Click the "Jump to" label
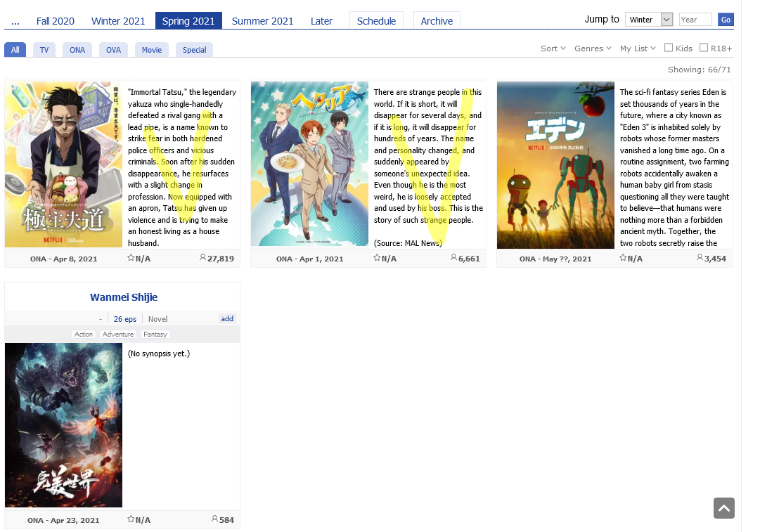Screen dimensions: 760x532 point(602,19)
